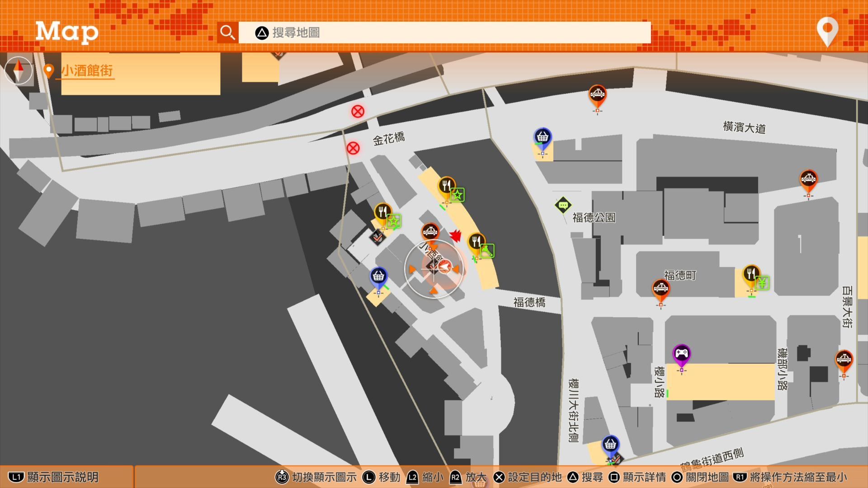Viewport: 868px width, 488px height.
Task: Click the red flame enemy marker
Action: [x=455, y=235]
